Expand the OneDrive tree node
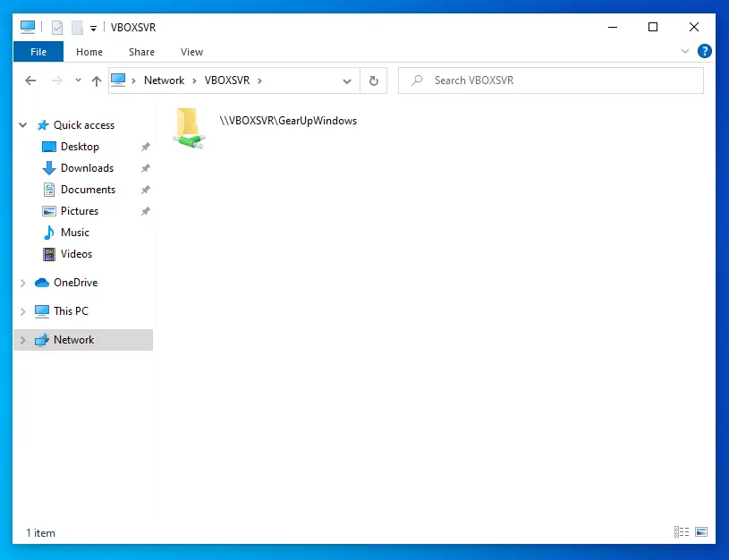 (x=22, y=283)
